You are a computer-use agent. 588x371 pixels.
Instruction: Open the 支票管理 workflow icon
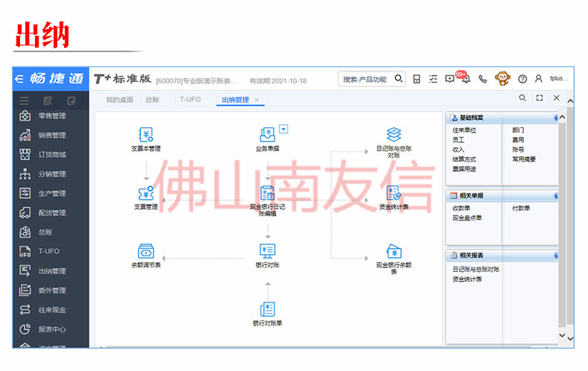[146, 193]
